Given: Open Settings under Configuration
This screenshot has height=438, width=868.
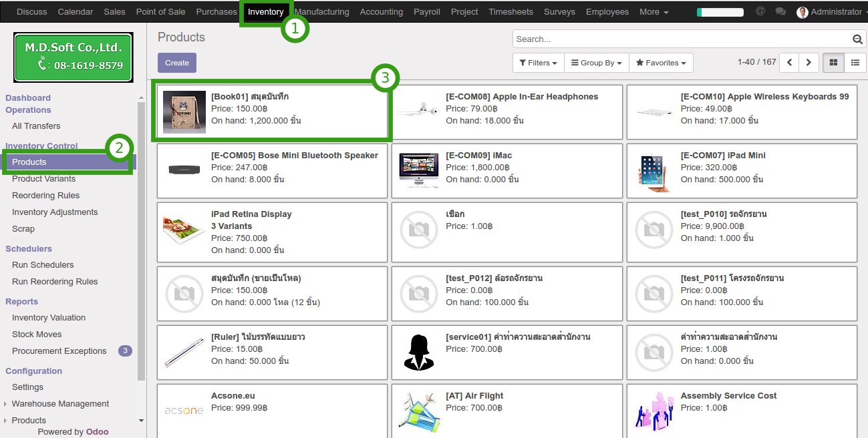Looking at the screenshot, I should pos(27,387).
